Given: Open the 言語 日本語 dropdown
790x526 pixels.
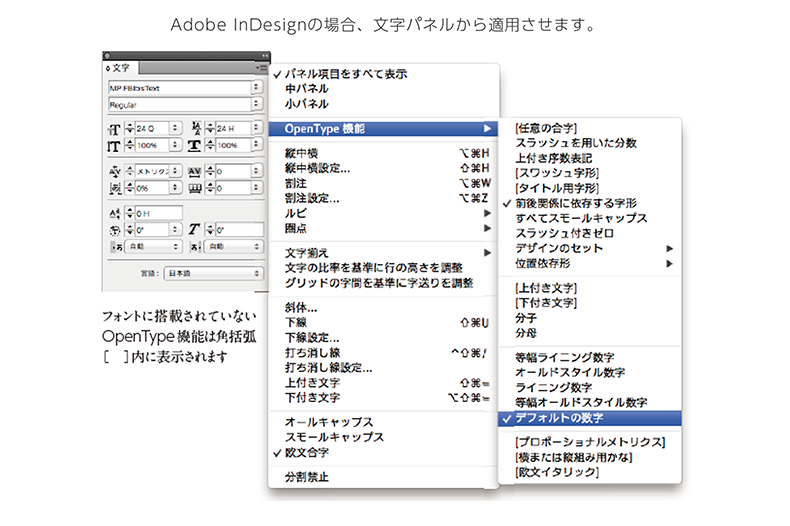Looking at the screenshot, I should point(214,273).
